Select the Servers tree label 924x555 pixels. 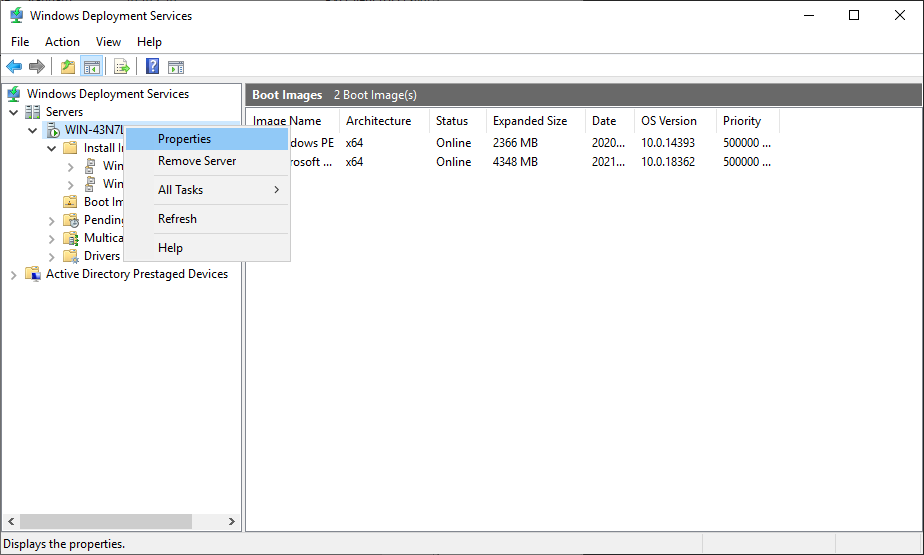64,112
